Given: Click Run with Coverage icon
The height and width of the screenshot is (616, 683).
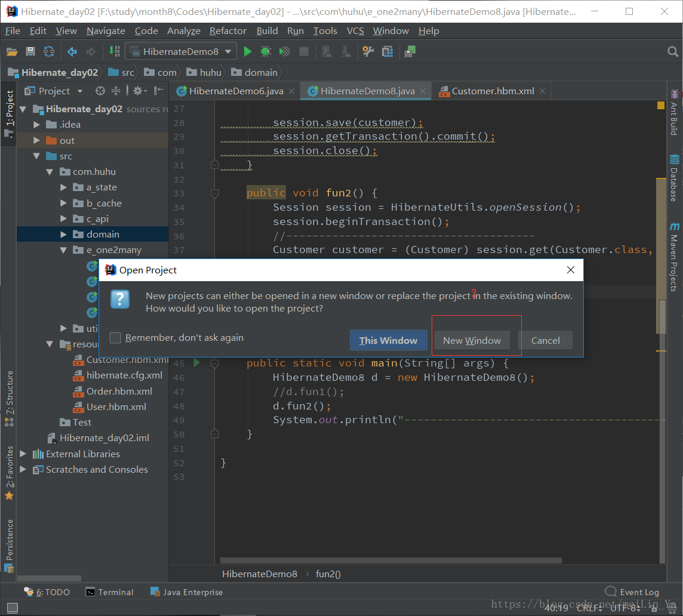Looking at the screenshot, I should point(284,51).
